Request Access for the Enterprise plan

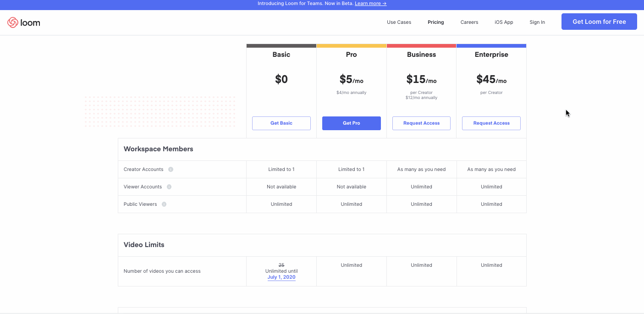coord(491,123)
